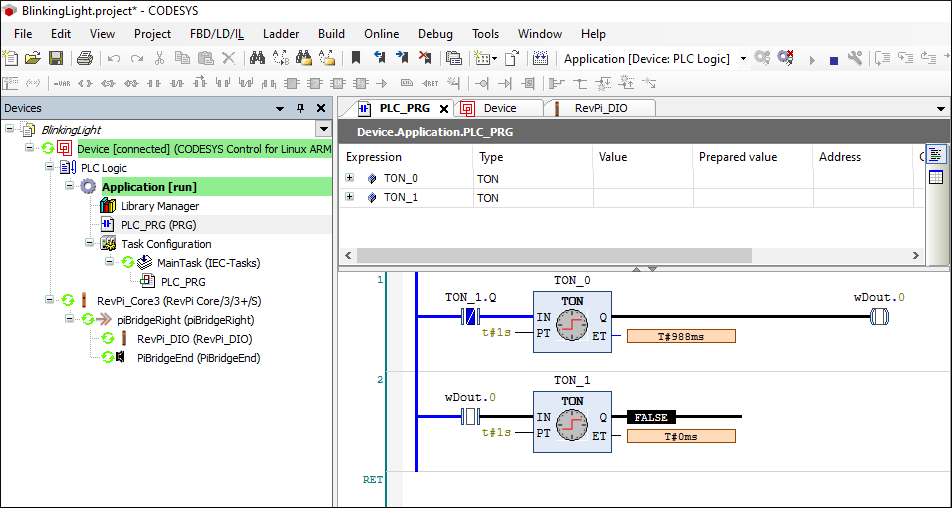This screenshot has width=952, height=508.
Task: Pin the Devices panel
Action: pos(300,108)
